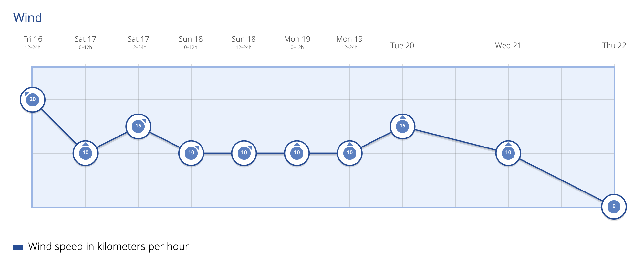Screen dimensions: 644x273
Task: Select the Thu 22 marker showing 0
Action: pos(614,206)
